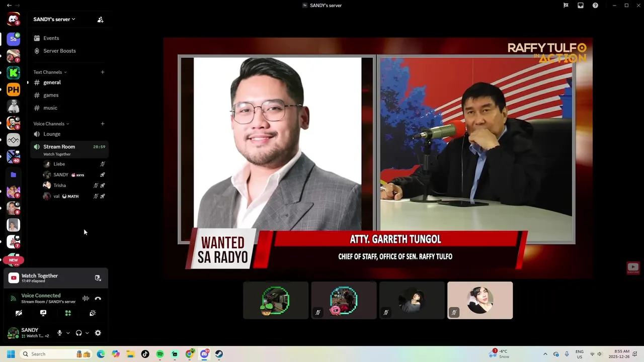
Task: Click the YouTube logo on video
Action: (633, 268)
